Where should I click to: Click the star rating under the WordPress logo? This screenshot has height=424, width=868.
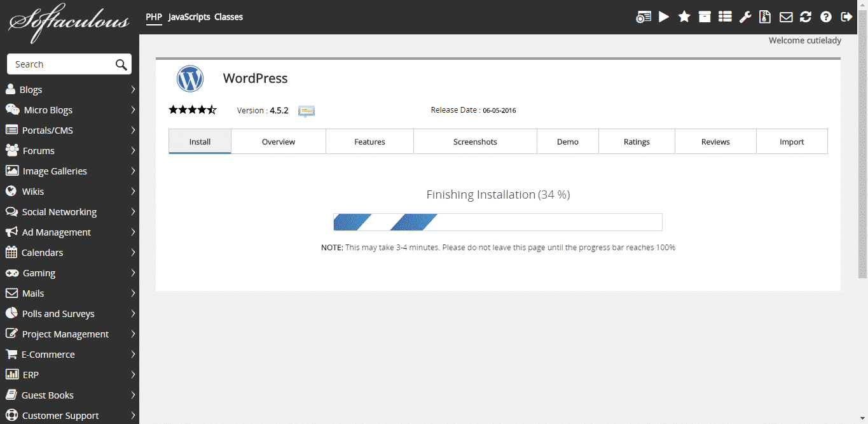pyautogui.click(x=193, y=110)
